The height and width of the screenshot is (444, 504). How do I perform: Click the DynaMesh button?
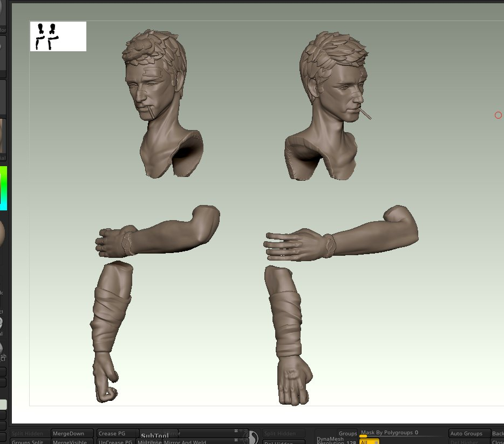[x=330, y=439]
